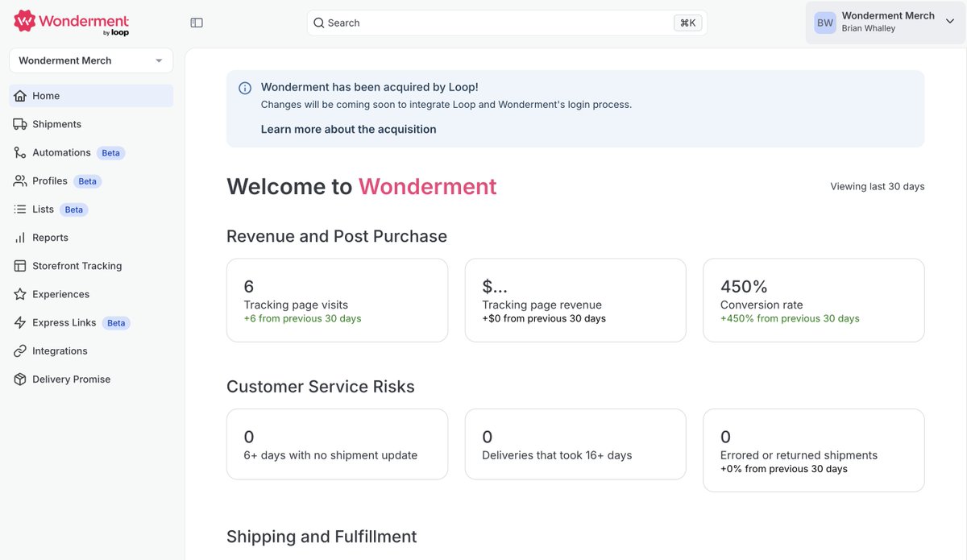Viewport: 967px width, 560px height.
Task: Go to Delivery Promise
Action: pos(91,379)
